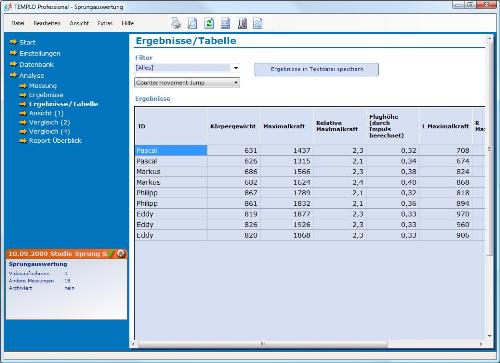Click the horizontal scrollbar right arrow
This screenshot has width=500, height=363.
click(481, 344)
